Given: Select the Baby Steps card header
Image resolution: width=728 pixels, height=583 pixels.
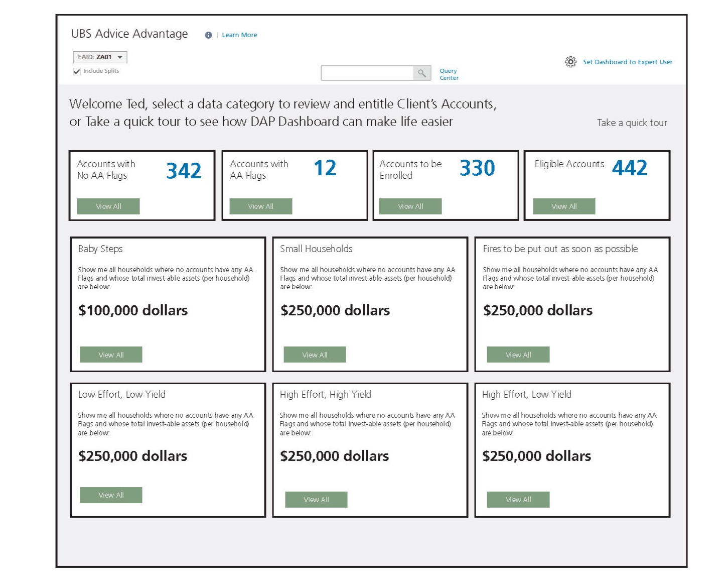Looking at the screenshot, I should 100,249.
